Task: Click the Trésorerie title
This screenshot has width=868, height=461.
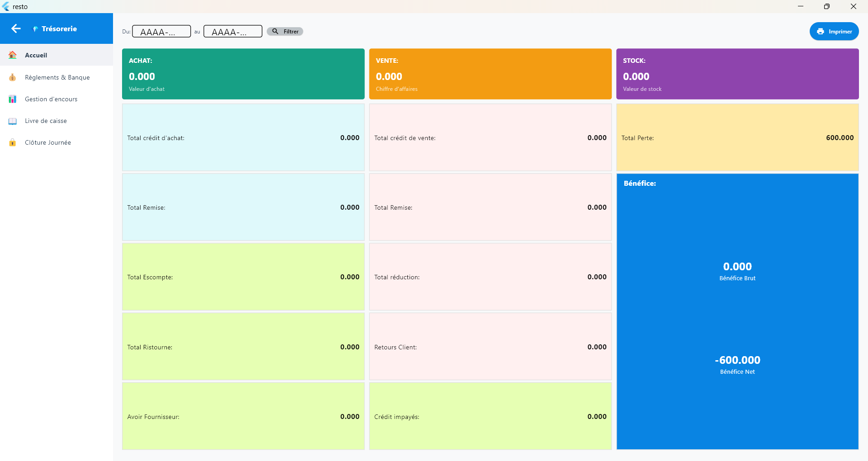Action: (x=59, y=28)
